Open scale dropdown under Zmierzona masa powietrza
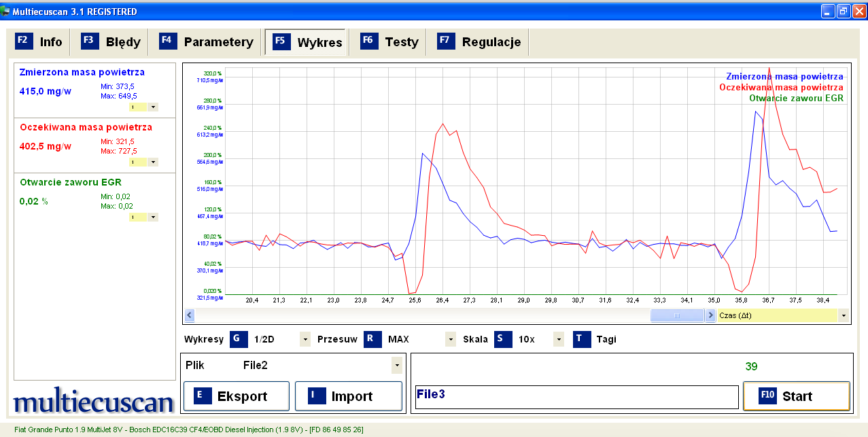This screenshot has height=437, width=868. coord(153,107)
